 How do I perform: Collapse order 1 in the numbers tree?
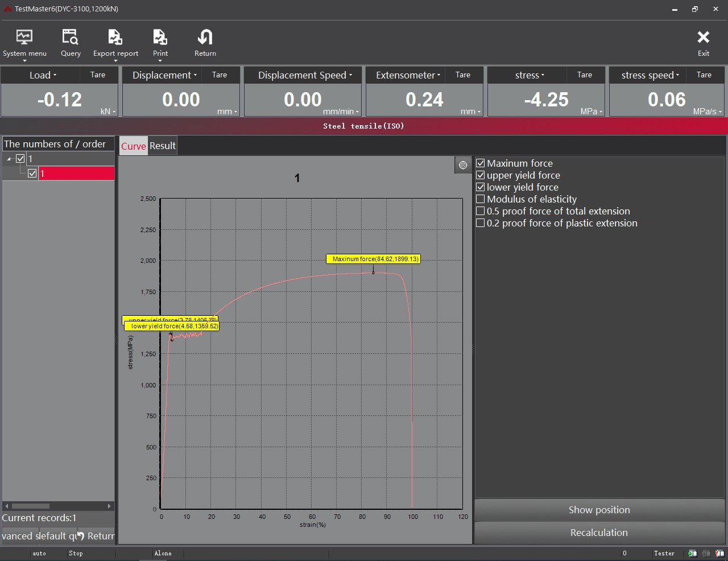(10, 158)
